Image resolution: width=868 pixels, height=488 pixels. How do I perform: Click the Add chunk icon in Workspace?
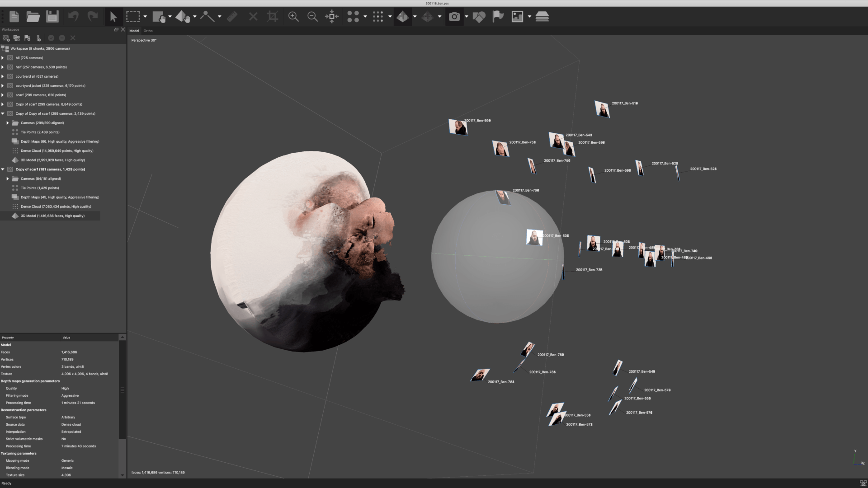click(6, 38)
